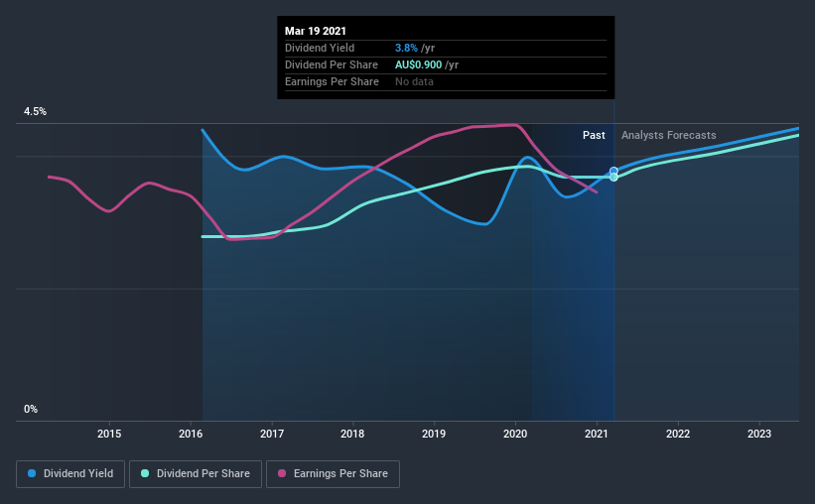Click Dividend Per Share row label in tooltip
The width and height of the screenshot is (815, 504).
332,64
